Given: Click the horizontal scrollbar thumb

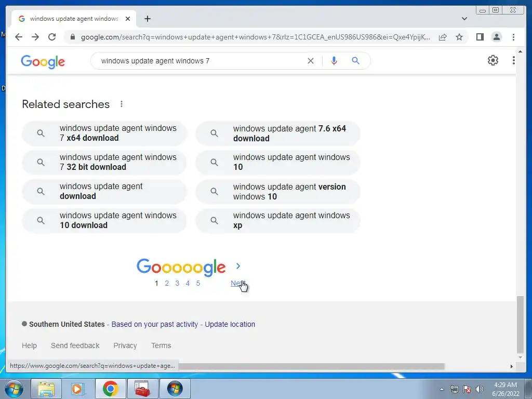Looking at the screenshot, I should click(312, 366).
